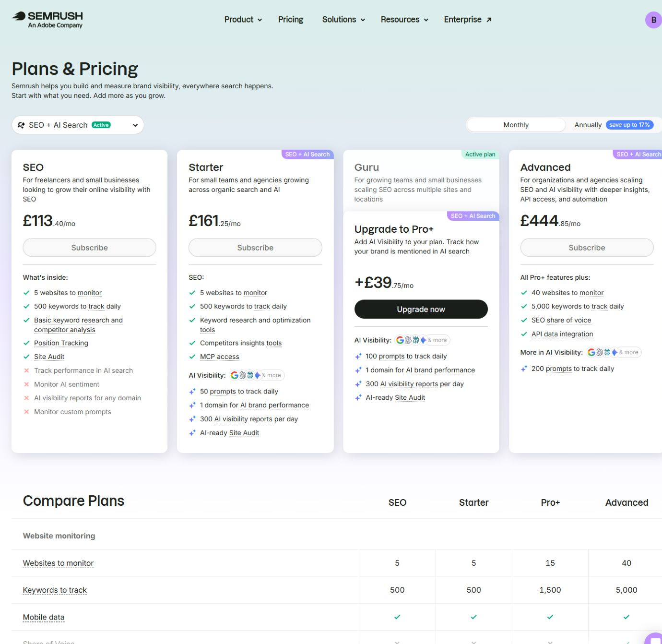This screenshot has width=662, height=644.
Task: Open the SEO + AI Search plan dropdown
Action: (78, 125)
